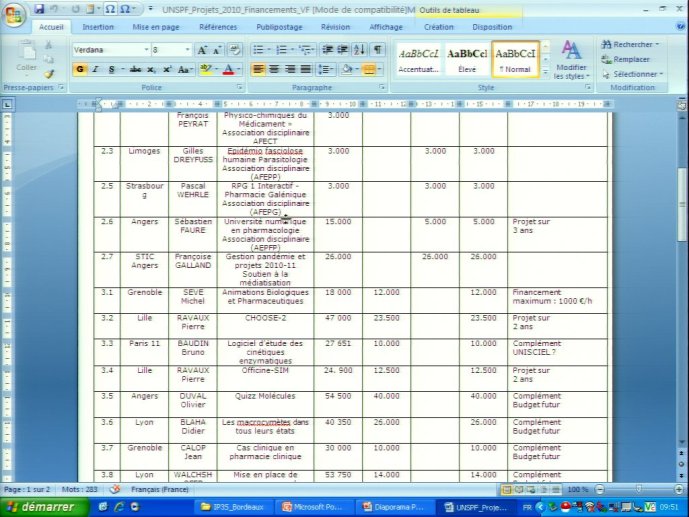The height and width of the screenshot is (517, 689).
Task: Open the Verdana font name dropdown
Action: click(x=146, y=50)
